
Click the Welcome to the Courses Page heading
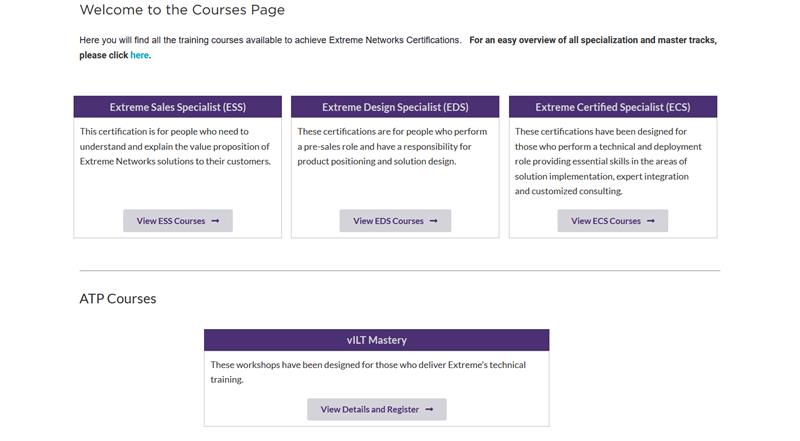182,10
